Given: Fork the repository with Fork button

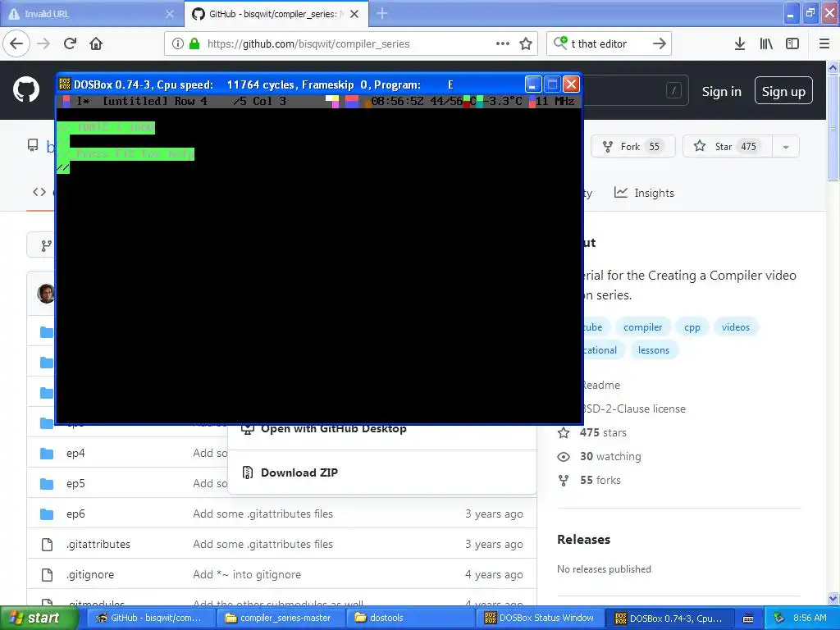Looking at the screenshot, I should pyautogui.click(x=632, y=146).
